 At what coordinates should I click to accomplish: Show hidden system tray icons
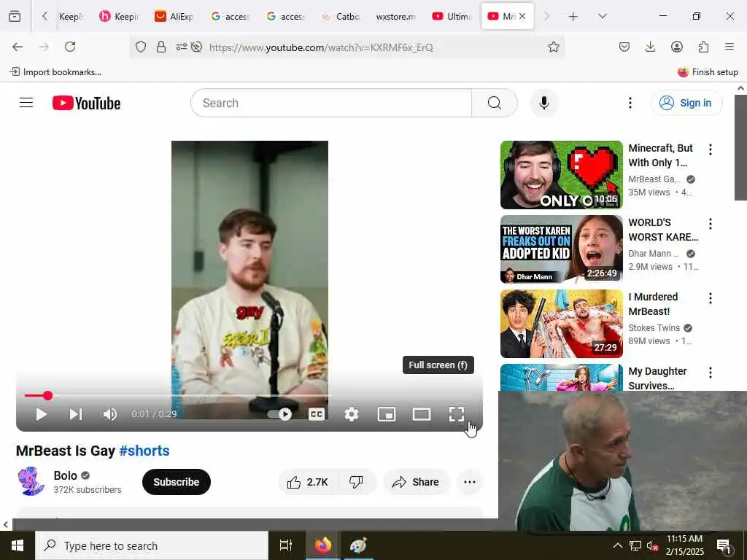pos(617,545)
